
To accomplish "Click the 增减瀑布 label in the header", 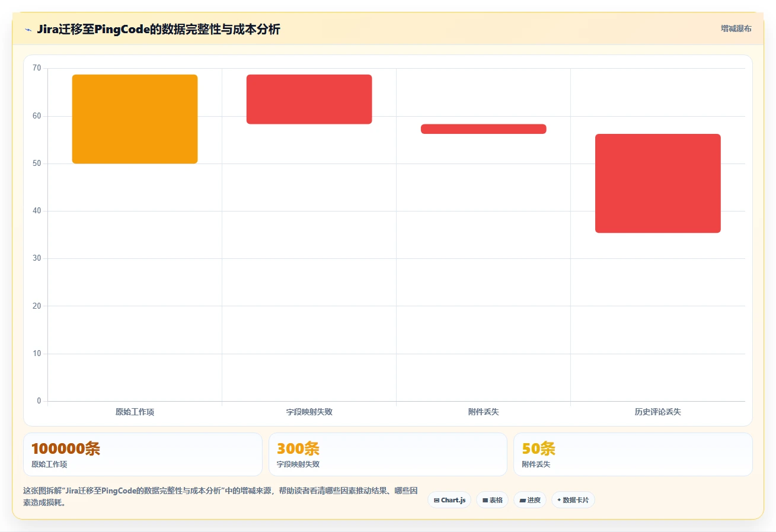I will click(736, 29).
